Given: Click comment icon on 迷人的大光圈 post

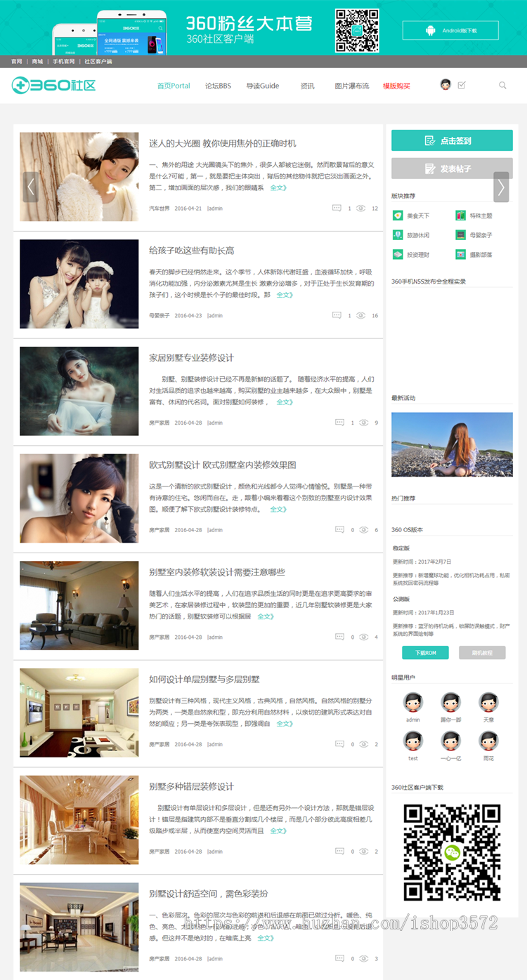Looking at the screenshot, I should pyautogui.click(x=337, y=208).
